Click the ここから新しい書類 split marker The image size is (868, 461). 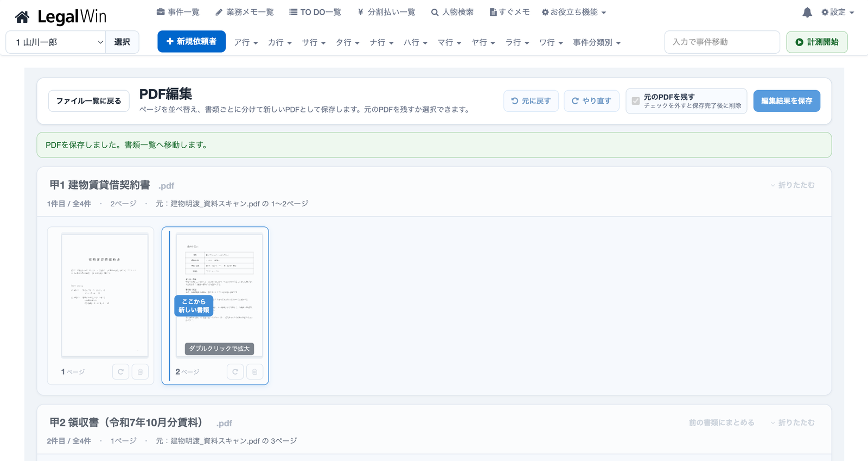point(194,306)
